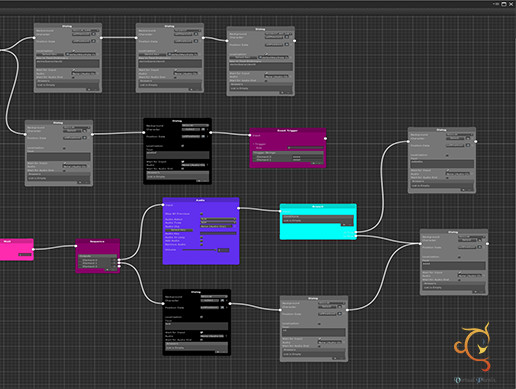The width and height of the screenshot is (516, 389).
Task: Open the Audio Type dropdown in Audio node
Action: click(x=218, y=222)
